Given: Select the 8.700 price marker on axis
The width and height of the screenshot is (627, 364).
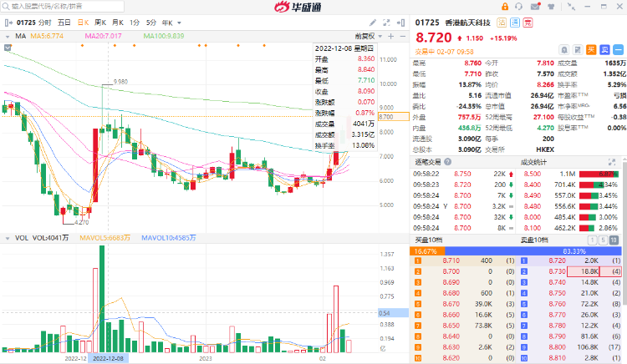Looking at the screenshot, I should coord(394,117).
